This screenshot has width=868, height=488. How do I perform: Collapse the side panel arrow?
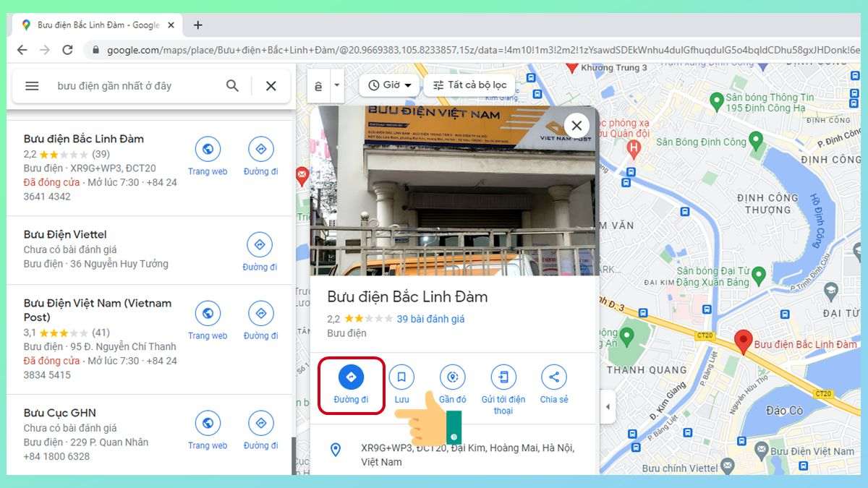608,407
